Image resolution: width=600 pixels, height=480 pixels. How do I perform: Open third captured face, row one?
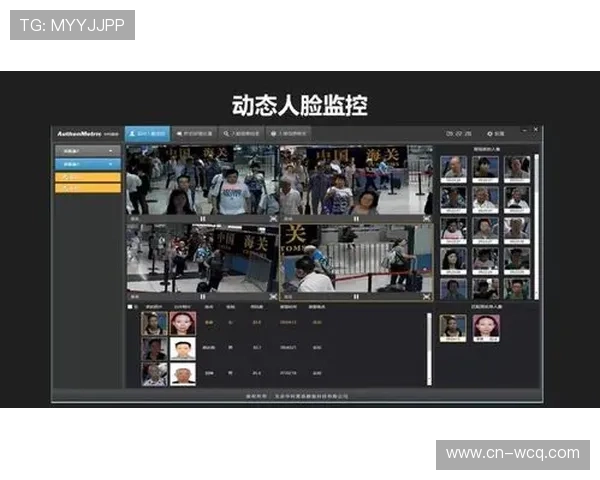(517, 169)
